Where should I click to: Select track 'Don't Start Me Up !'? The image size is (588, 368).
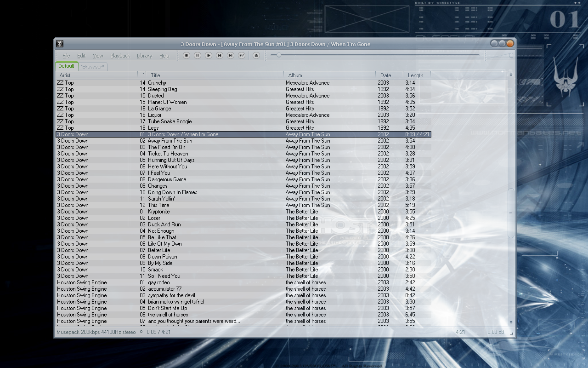[243, 308]
